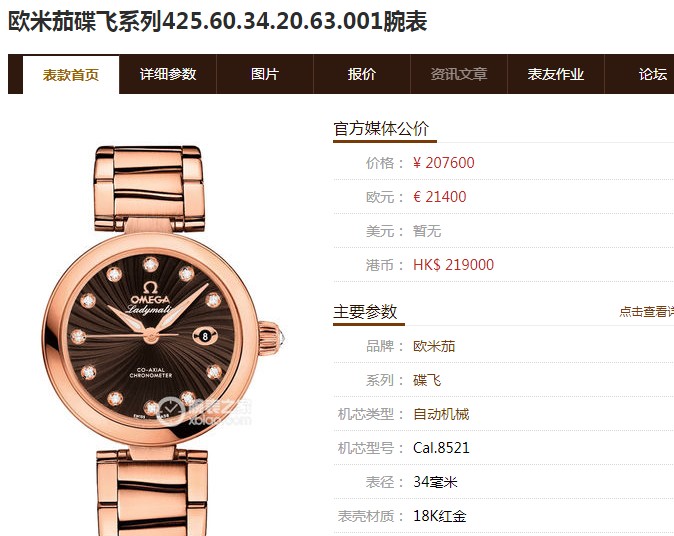Viewport: 674px width, 536px height.
Task: Open the 表款首页 tab
Action: pyautogui.click(x=71, y=75)
